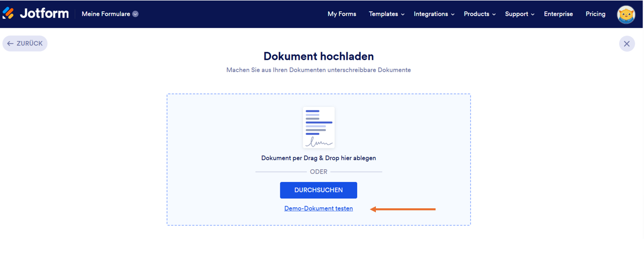The width and height of the screenshot is (644, 261).
Task: Expand the Products menu
Action: [x=480, y=14]
